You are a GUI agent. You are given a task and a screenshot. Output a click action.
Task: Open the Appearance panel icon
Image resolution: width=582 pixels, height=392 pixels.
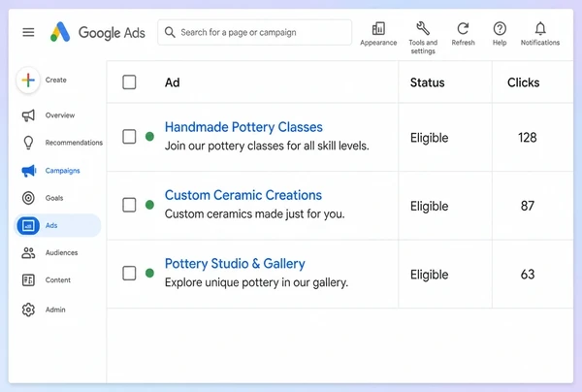[378, 28]
